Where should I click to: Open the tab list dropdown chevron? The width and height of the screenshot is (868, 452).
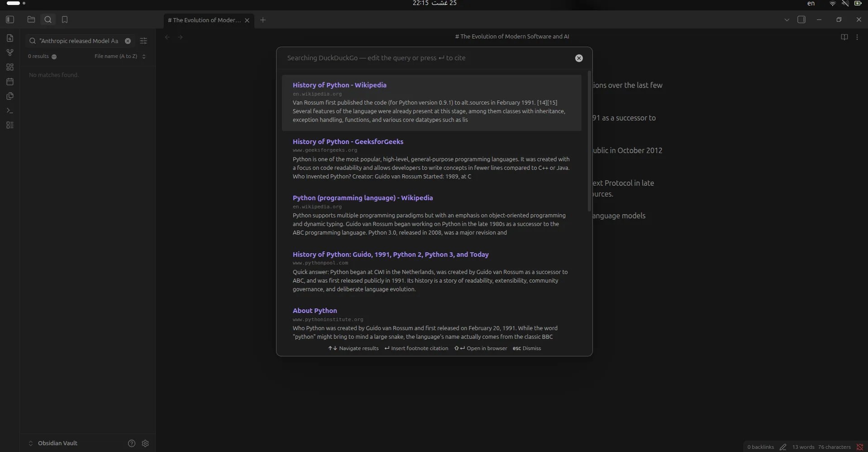(787, 20)
